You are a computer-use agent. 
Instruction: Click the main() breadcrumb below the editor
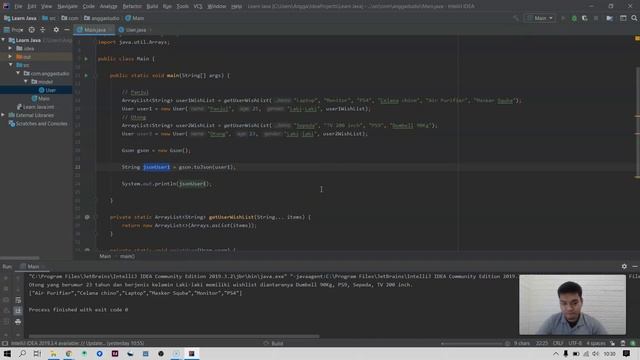[x=127, y=256]
